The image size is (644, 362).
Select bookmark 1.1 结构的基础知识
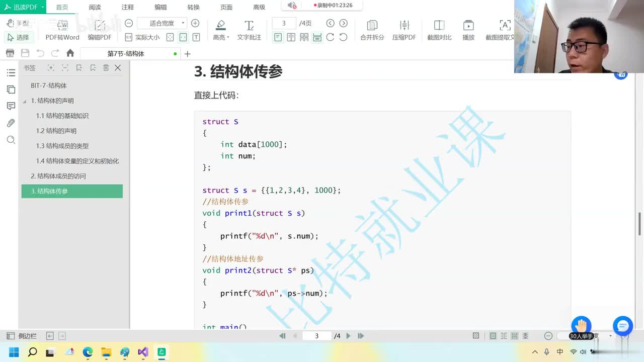[62, 116]
